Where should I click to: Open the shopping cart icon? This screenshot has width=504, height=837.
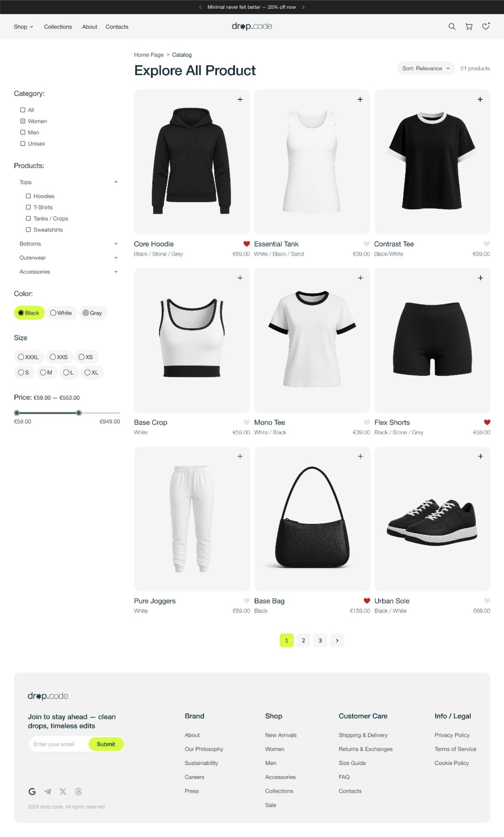pyautogui.click(x=469, y=26)
